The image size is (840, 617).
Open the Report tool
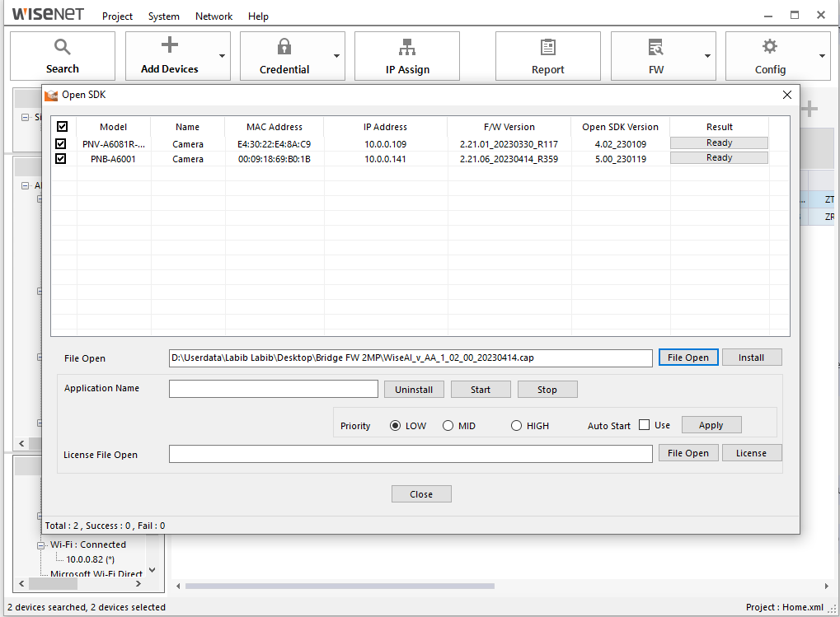(547, 55)
